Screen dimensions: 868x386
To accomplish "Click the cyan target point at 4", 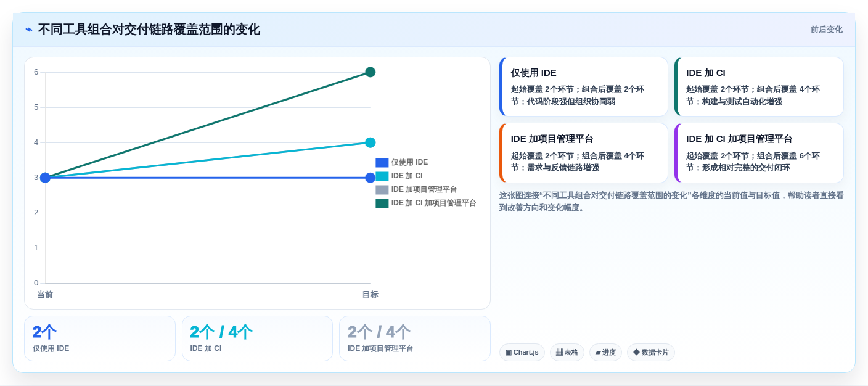I will click(x=371, y=142).
